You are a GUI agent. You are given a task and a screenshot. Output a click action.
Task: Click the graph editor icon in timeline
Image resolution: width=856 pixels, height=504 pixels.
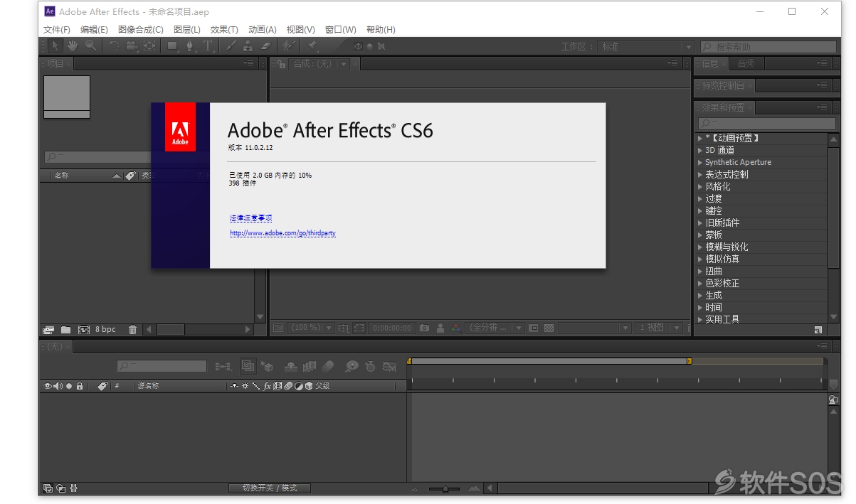(x=389, y=367)
